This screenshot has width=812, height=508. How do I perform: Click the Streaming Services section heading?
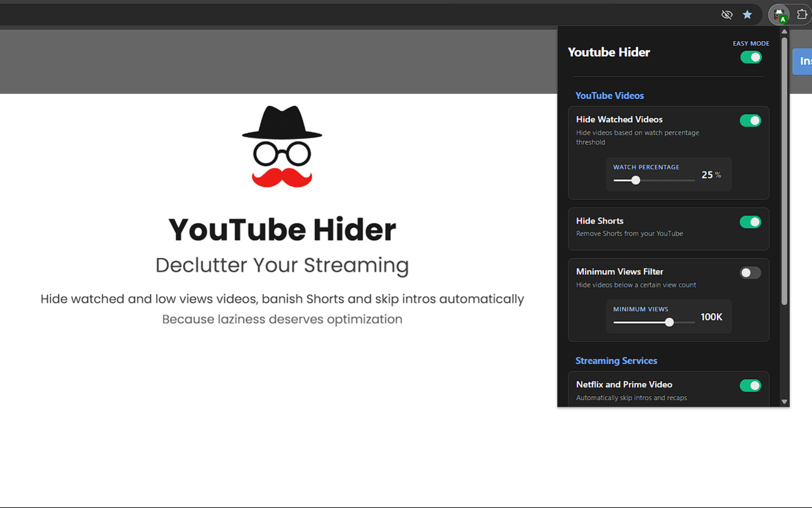pyautogui.click(x=616, y=361)
